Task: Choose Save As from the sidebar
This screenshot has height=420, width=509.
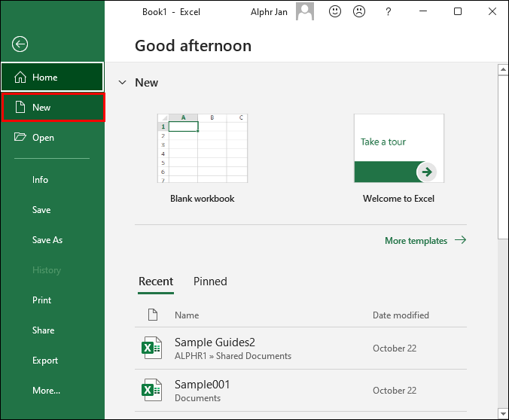Action: (x=47, y=240)
